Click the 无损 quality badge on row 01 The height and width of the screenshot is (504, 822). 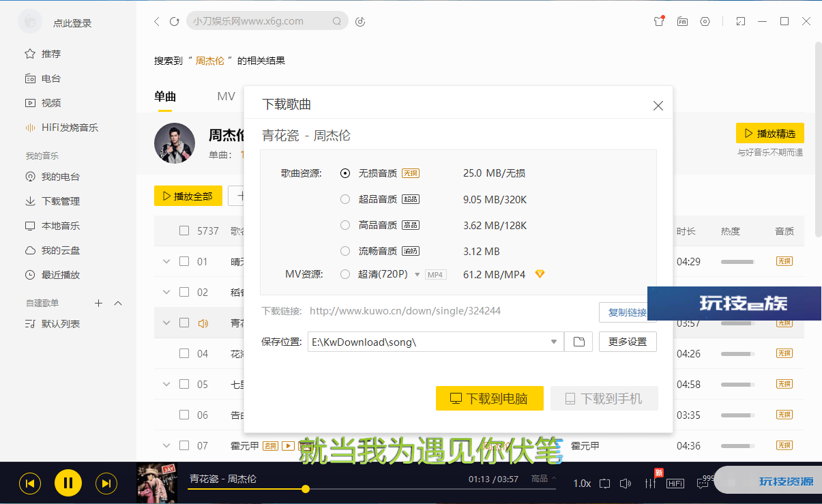pyautogui.click(x=784, y=261)
